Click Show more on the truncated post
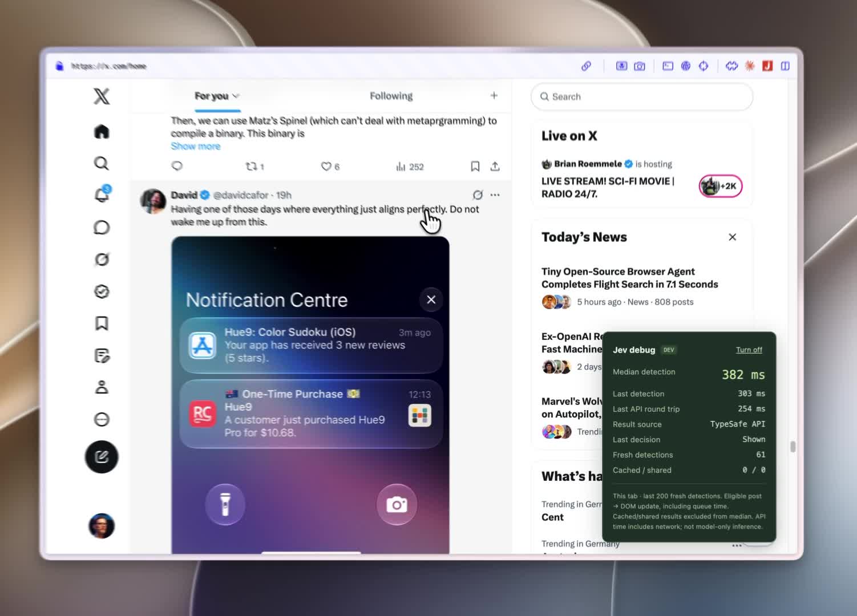 pos(195,146)
